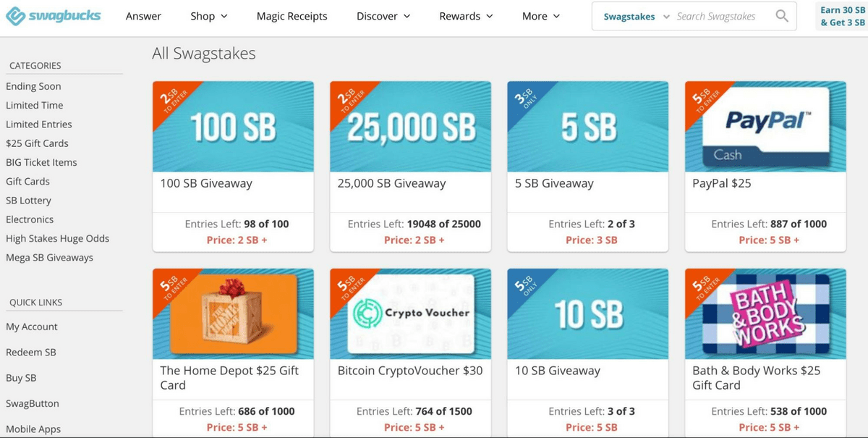Screen dimensions: 868x438
Task: Open The Home Depot gift card thumbnail
Action: (233, 313)
